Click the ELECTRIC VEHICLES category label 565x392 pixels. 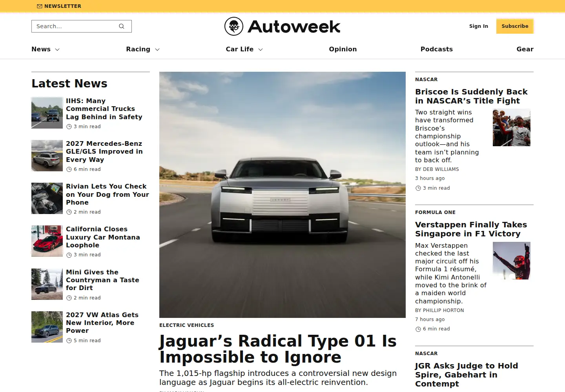pyautogui.click(x=187, y=325)
